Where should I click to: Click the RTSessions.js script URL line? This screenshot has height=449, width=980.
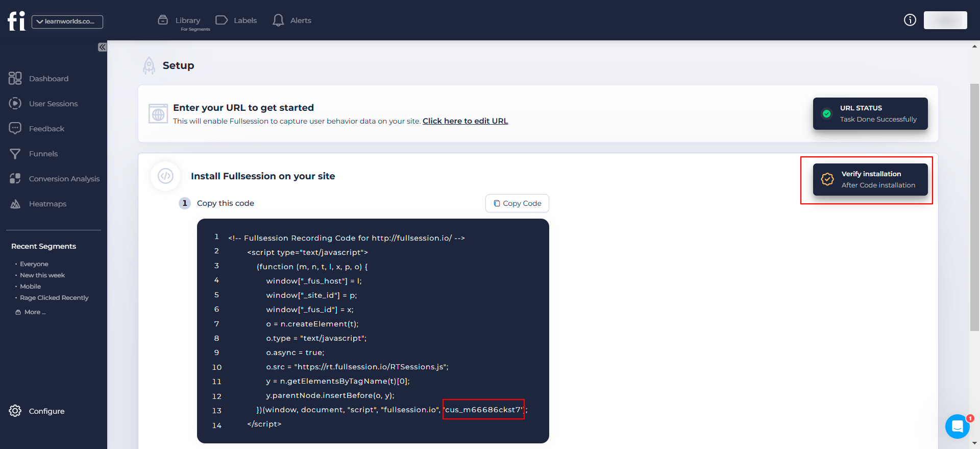tap(357, 367)
